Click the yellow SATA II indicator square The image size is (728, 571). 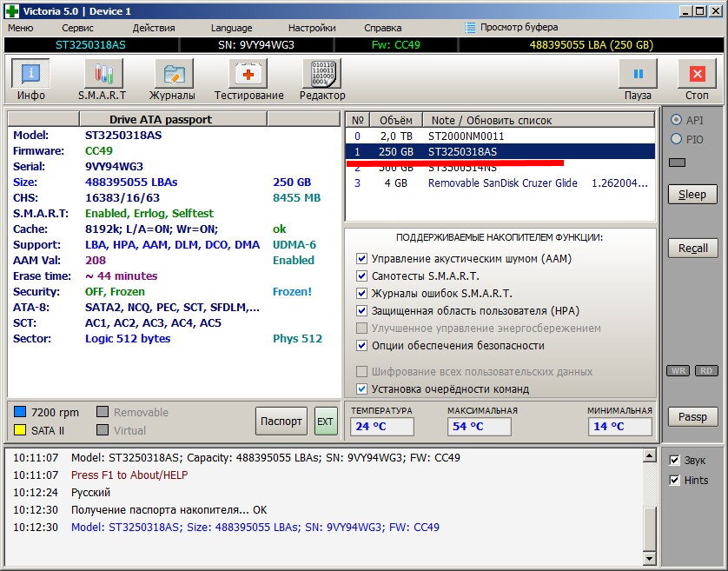click(20, 430)
